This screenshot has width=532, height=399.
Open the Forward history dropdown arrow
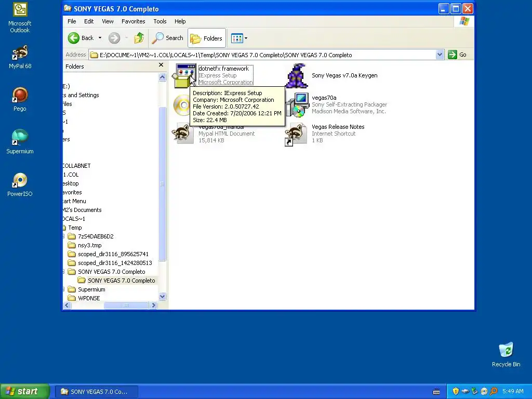126,38
